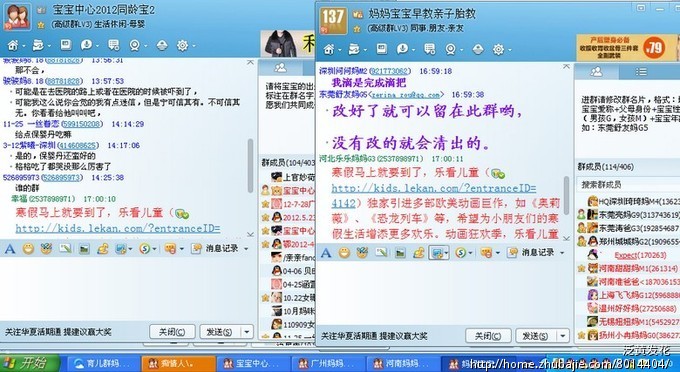
Task: Click the 妈妈宝宝早教 chat history scrollbar
Action: coord(566,195)
